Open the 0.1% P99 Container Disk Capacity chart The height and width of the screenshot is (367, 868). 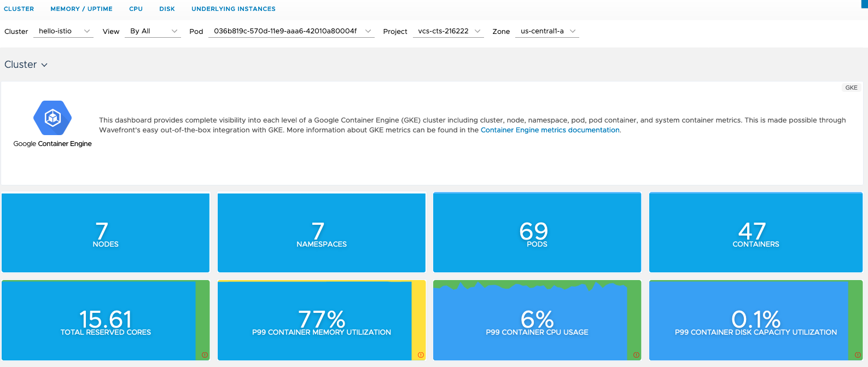coord(756,321)
